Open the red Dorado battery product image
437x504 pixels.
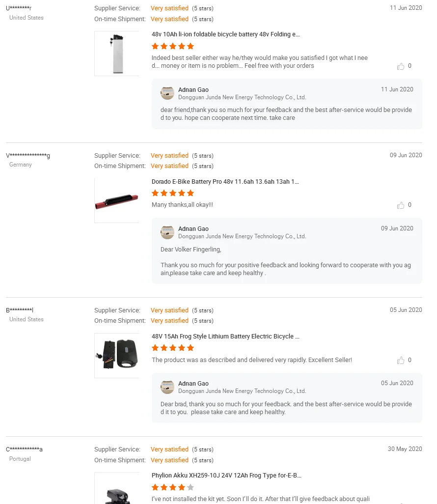[116, 200]
